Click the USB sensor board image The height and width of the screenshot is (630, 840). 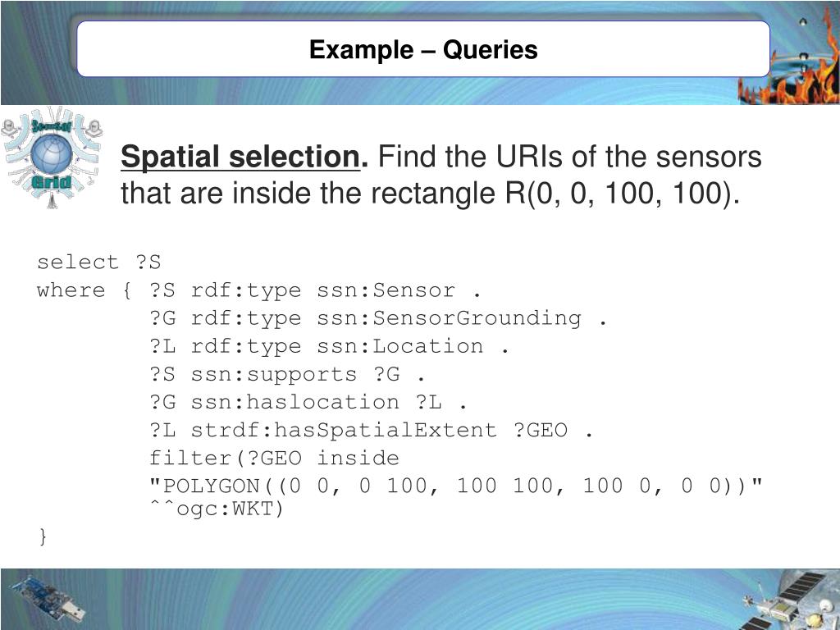(48, 601)
